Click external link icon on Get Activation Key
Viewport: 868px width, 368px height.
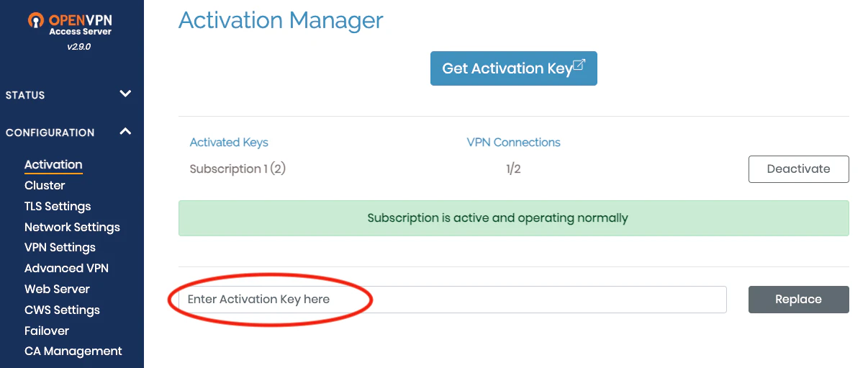[579, 66]
